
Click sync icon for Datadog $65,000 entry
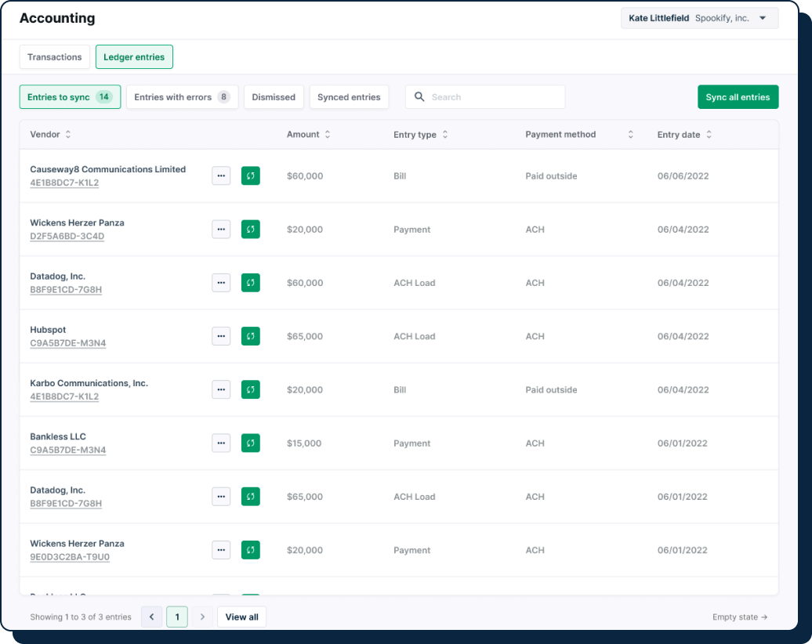(x=250, y=496)
